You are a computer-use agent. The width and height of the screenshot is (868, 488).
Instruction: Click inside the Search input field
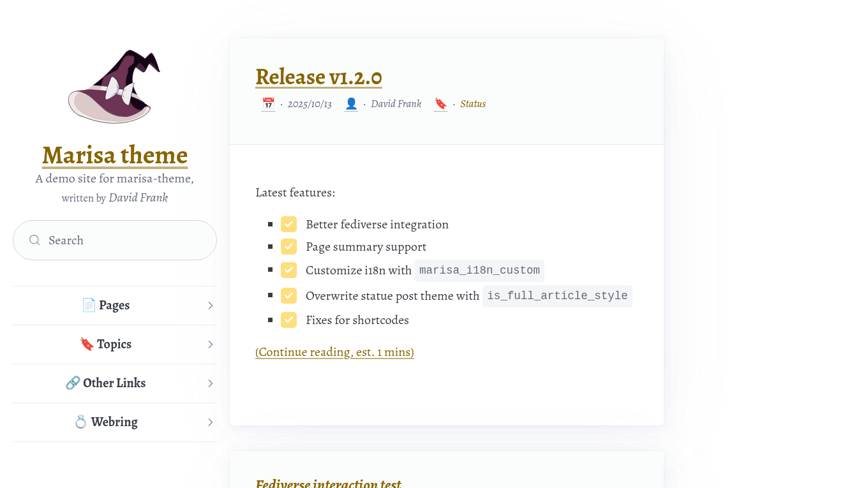coord(115,240)
